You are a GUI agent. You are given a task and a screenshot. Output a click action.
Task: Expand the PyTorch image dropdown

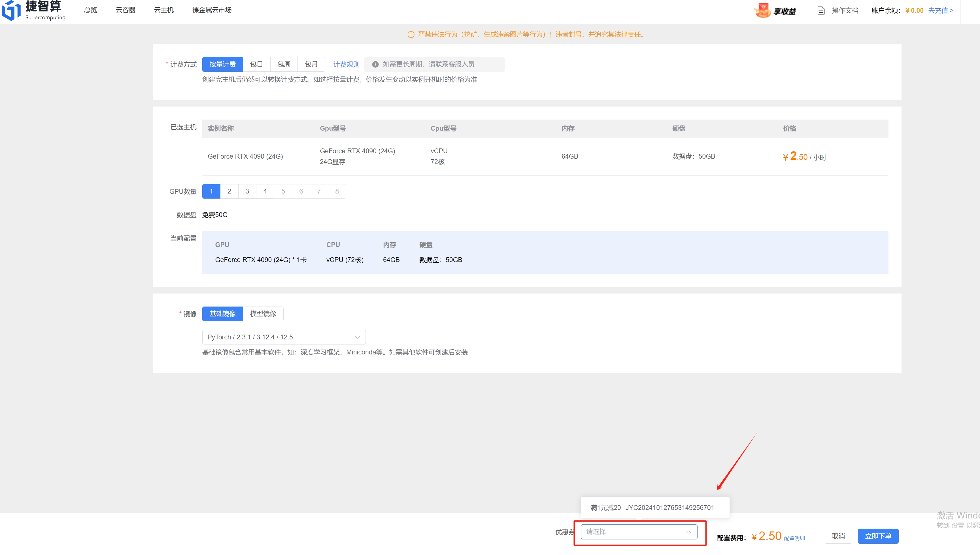click(x=284, y=337)
